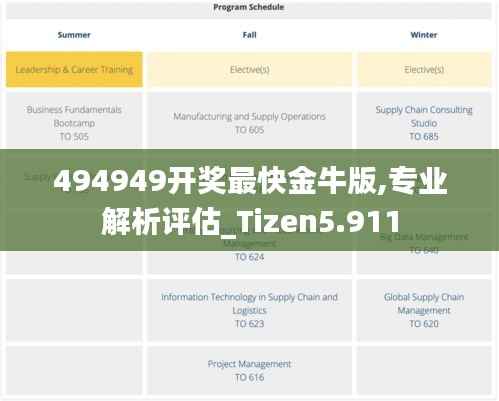Open Global Supply Chain Management TO 620
499x401 pixels.
[424, 310]
